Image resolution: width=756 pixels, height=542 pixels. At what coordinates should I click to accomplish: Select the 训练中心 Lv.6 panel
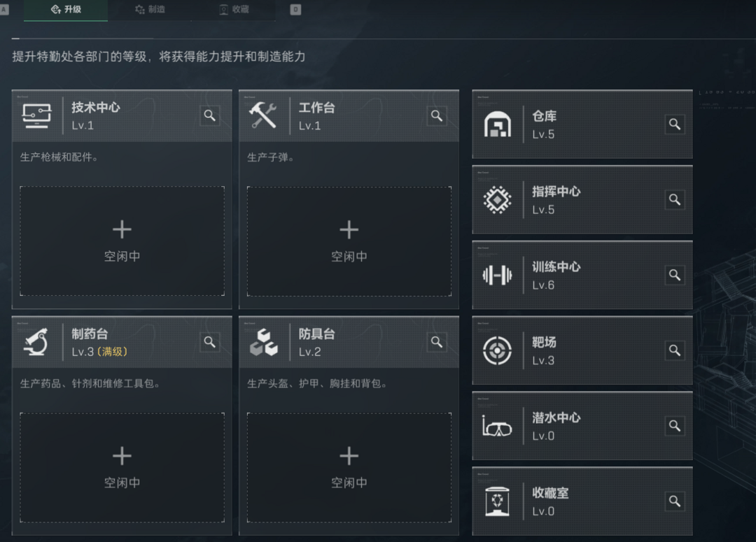coord(582,275)
